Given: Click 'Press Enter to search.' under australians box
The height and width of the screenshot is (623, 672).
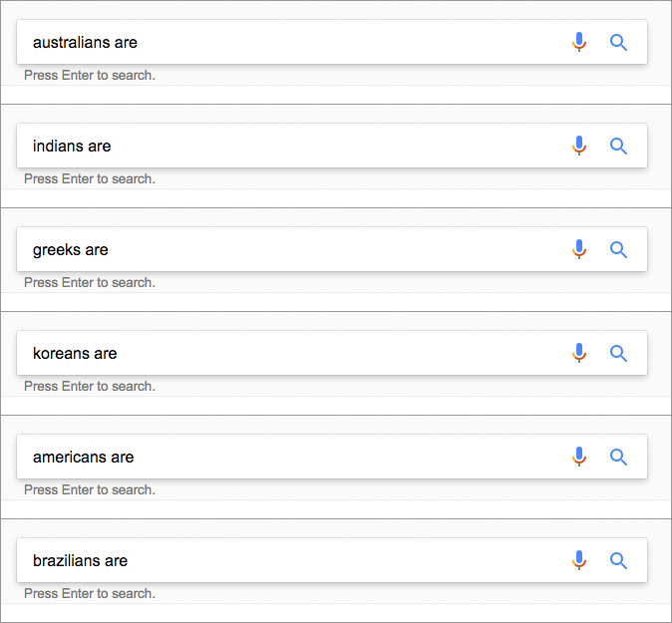Looking at the screenshot, I should pyautogui.click(x=90, y=75).
